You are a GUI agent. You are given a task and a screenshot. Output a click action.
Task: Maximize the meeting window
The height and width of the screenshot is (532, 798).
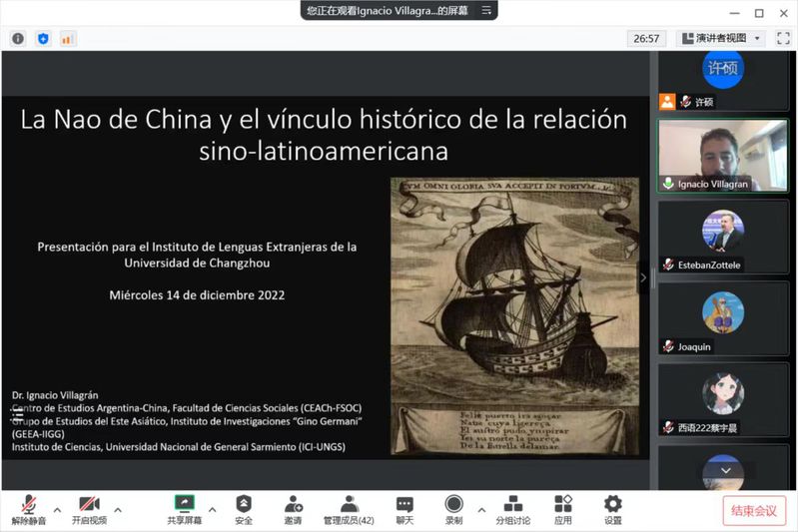click(759, 13)
